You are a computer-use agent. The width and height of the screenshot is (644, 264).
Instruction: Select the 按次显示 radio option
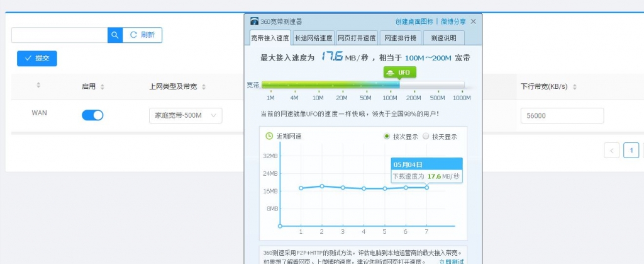point(387,137)
